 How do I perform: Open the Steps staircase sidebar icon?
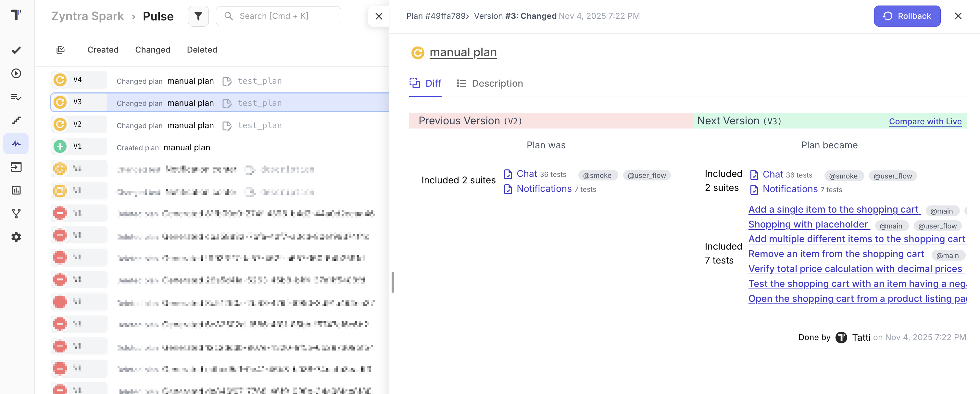pos(16,120)
